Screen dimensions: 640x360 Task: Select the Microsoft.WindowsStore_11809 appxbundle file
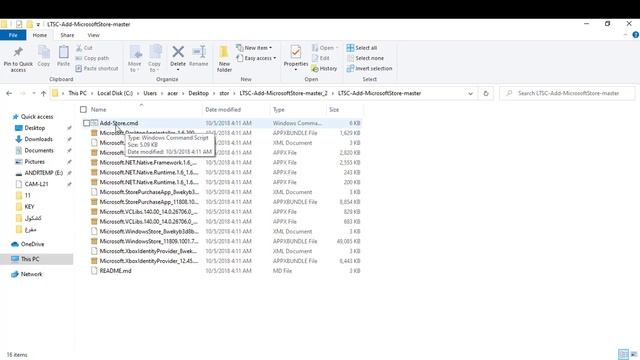point(149,241)
